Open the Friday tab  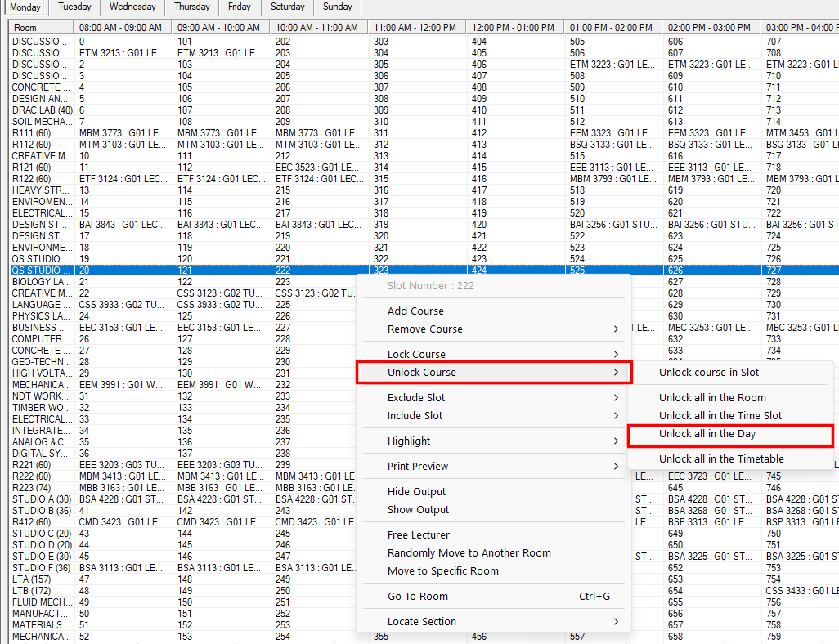click(x=239, y=7)
